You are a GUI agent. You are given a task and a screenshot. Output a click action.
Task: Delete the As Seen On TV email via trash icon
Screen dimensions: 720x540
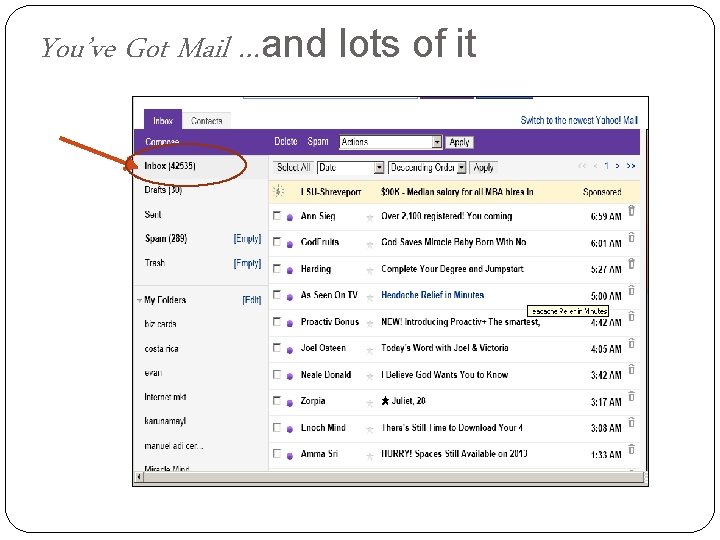point(631,290)
